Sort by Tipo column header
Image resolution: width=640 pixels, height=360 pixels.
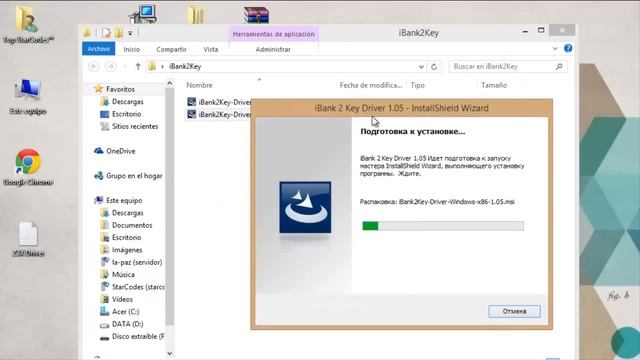point(418,85)
